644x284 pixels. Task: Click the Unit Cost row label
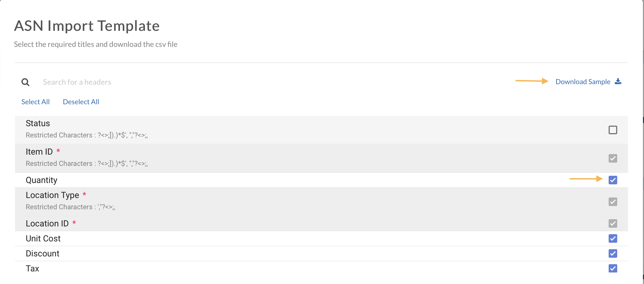point(43,238)
